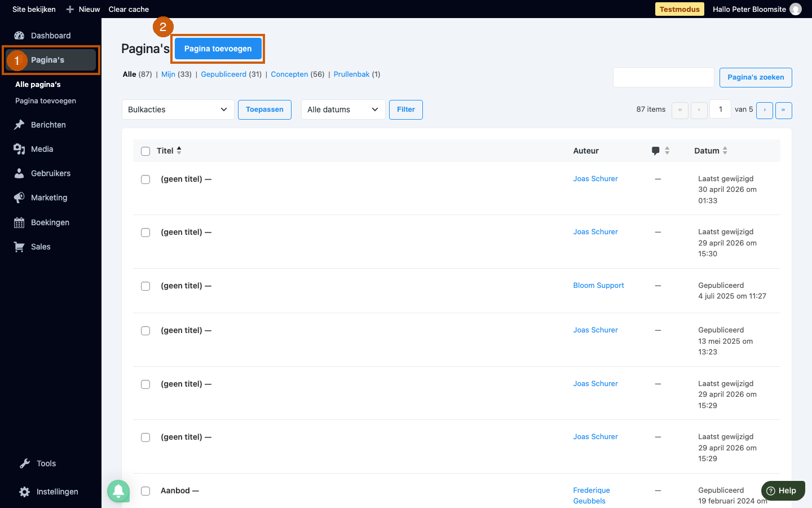The width and height of the screenshot is (812, 508).
Task: Click the current page number field
Action: (x=721, y=110)
